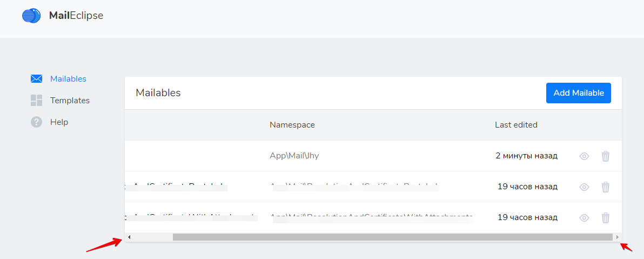Click the Add Mailable button
This screenshot has width=644, height=259.
coord(578,93)
